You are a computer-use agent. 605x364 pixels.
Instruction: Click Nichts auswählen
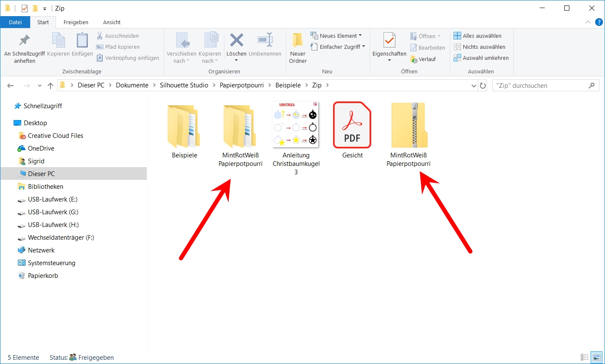point(479,47)
